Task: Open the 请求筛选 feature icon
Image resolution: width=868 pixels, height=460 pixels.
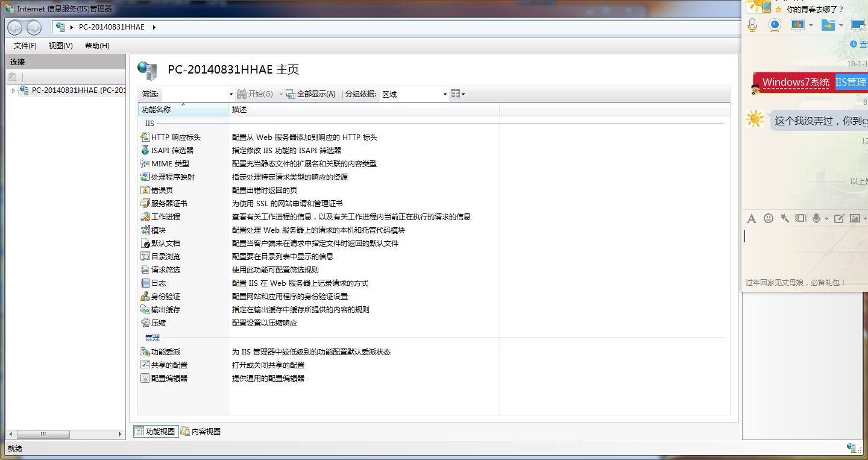Action: [x=145, y=270]
